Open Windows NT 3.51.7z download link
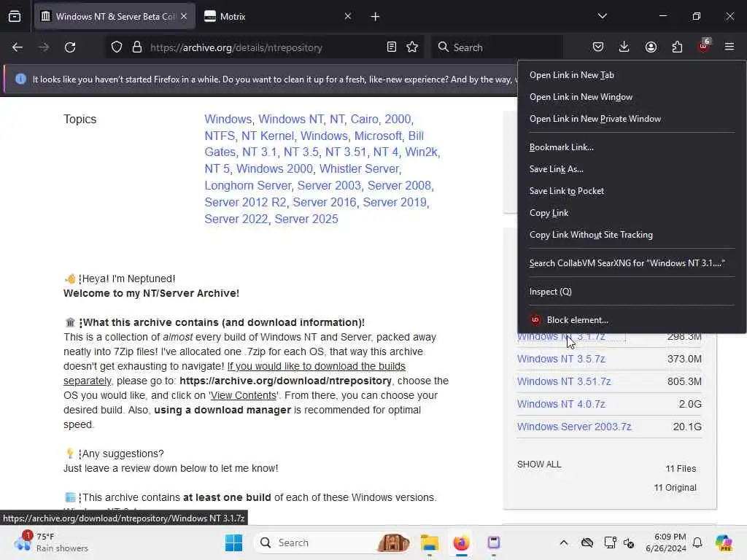 click(564, 382)
